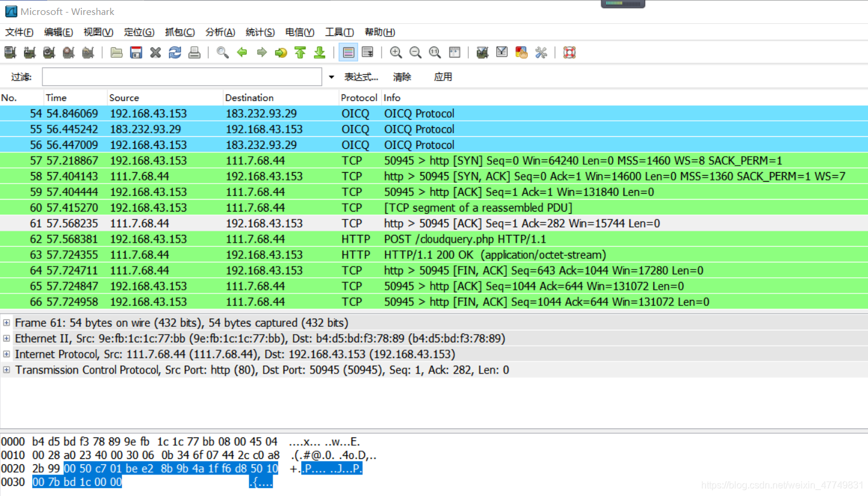Screen dimensions: 868x496
Task: Zoom in on packet text
Action: pyautogui.click(x=396, y=53)
